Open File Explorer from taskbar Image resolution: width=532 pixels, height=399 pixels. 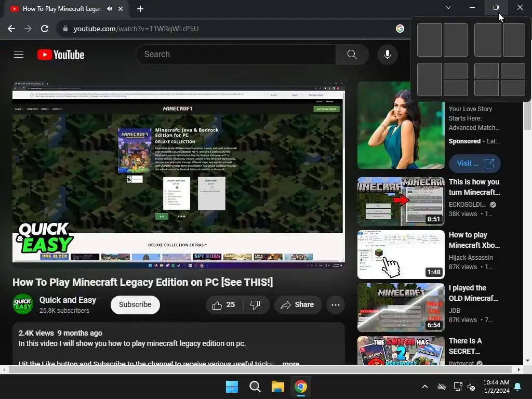point(277,387)
